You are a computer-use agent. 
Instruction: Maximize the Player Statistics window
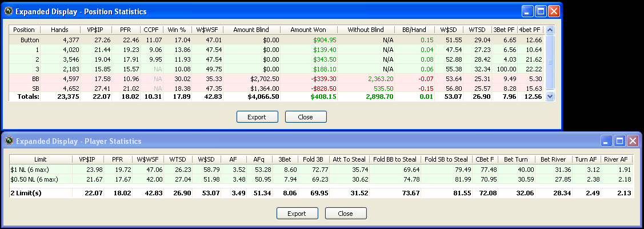620,141
